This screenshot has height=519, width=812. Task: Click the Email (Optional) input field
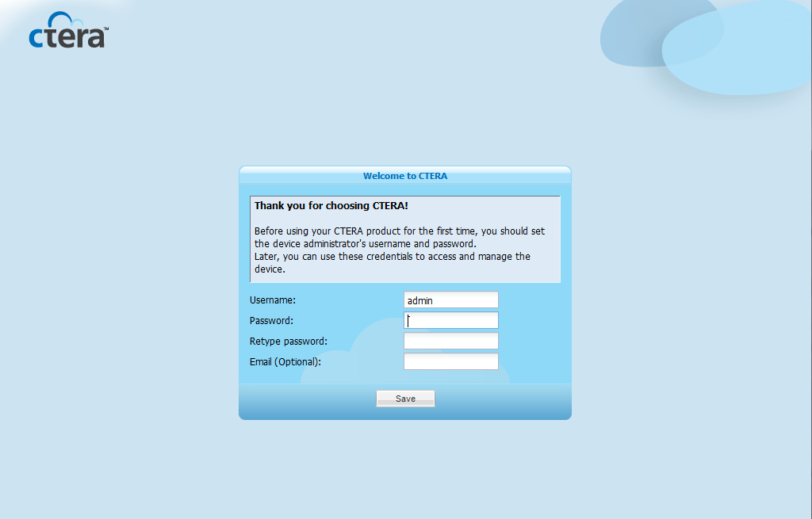451,361
